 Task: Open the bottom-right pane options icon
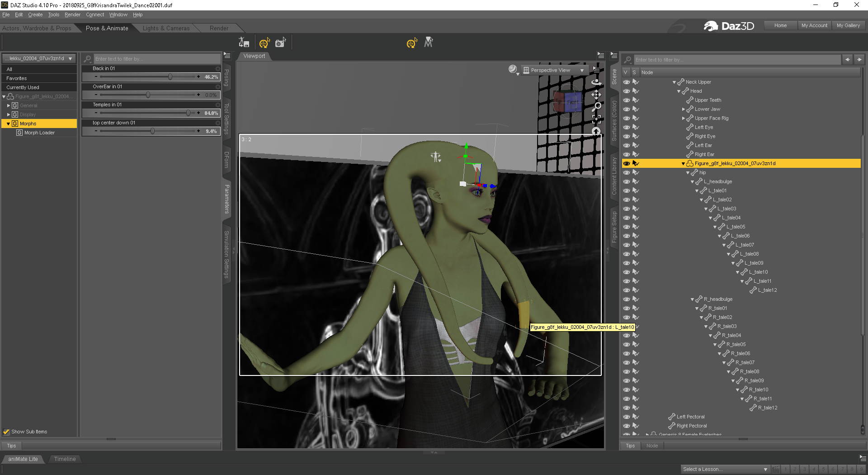(x=863, y=458)
